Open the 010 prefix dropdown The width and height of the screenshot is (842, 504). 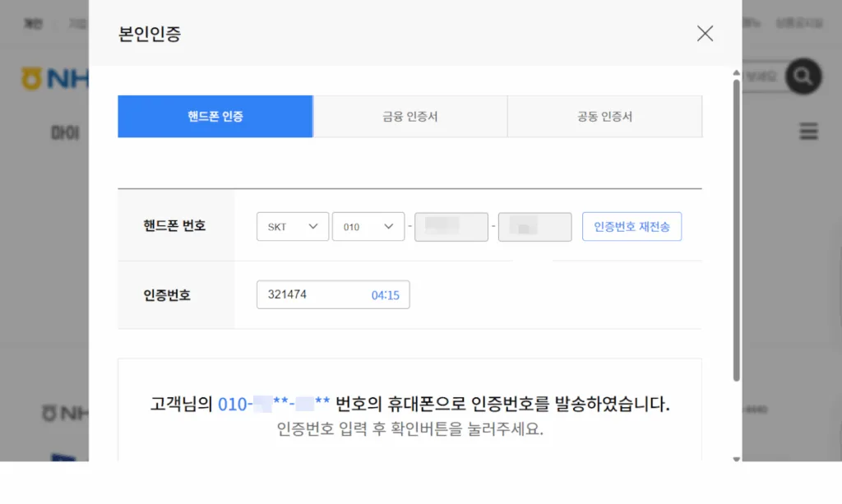(368, 226)
